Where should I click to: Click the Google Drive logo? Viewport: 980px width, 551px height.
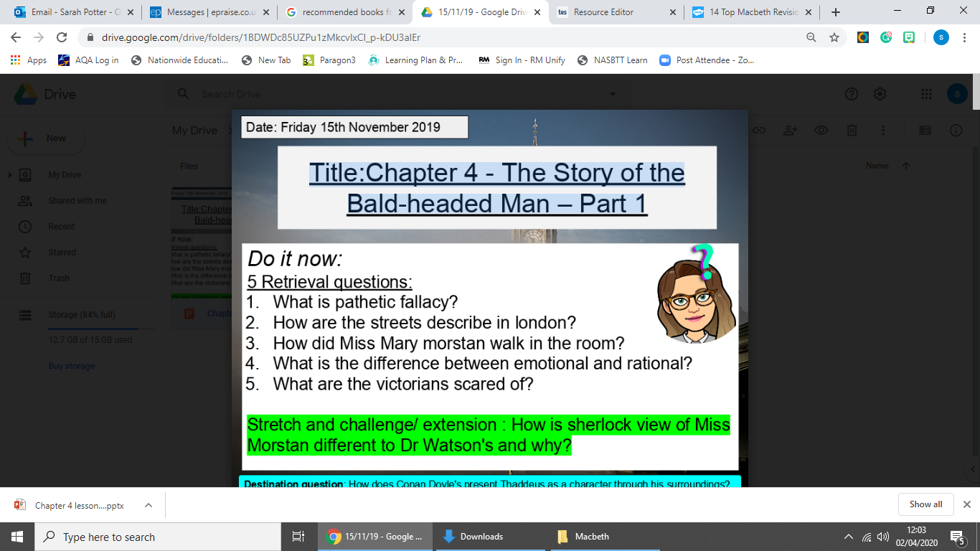pos(27,94)
